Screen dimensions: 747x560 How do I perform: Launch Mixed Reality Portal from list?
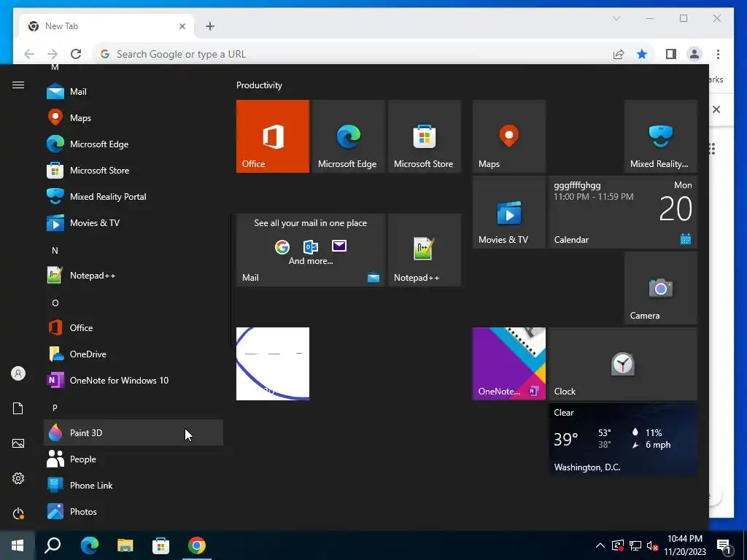pos(133,196)
